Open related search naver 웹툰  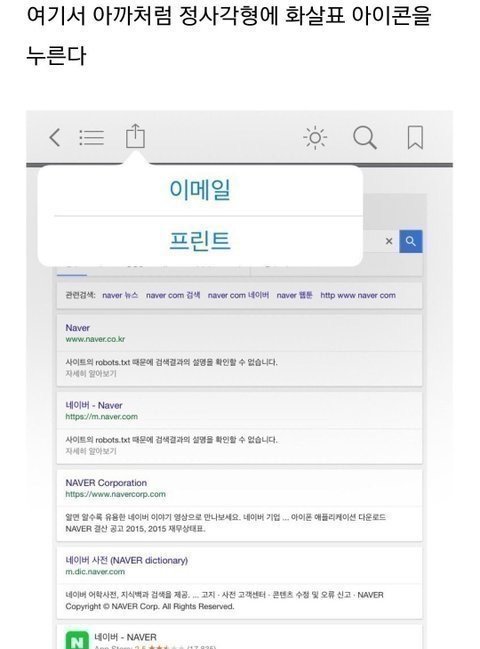[294, 295]
